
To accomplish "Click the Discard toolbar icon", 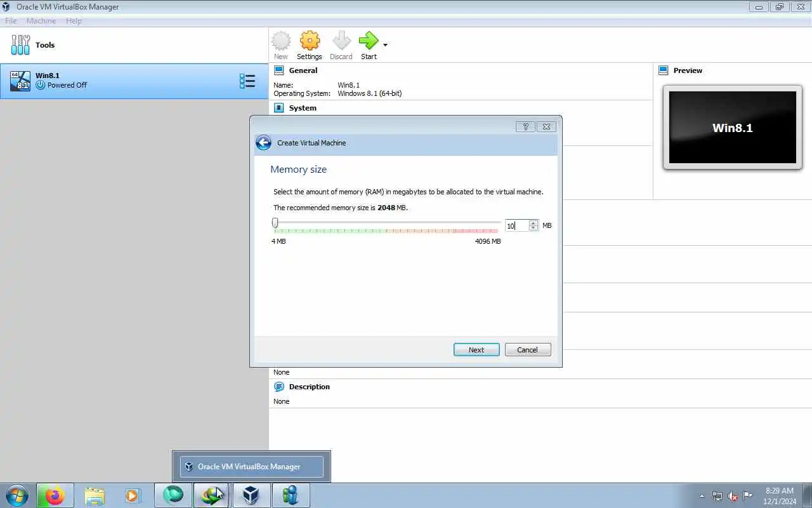I will 341,41.
